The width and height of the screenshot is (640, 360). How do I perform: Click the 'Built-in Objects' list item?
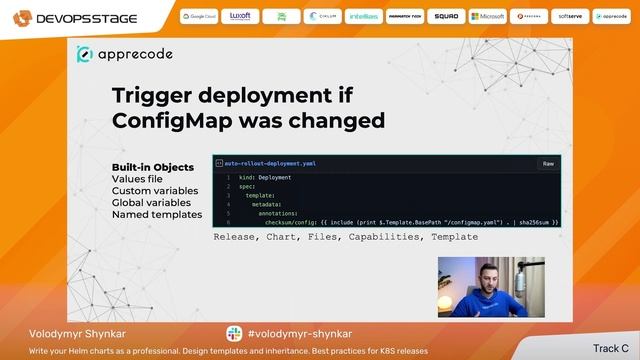pos(153,167)
